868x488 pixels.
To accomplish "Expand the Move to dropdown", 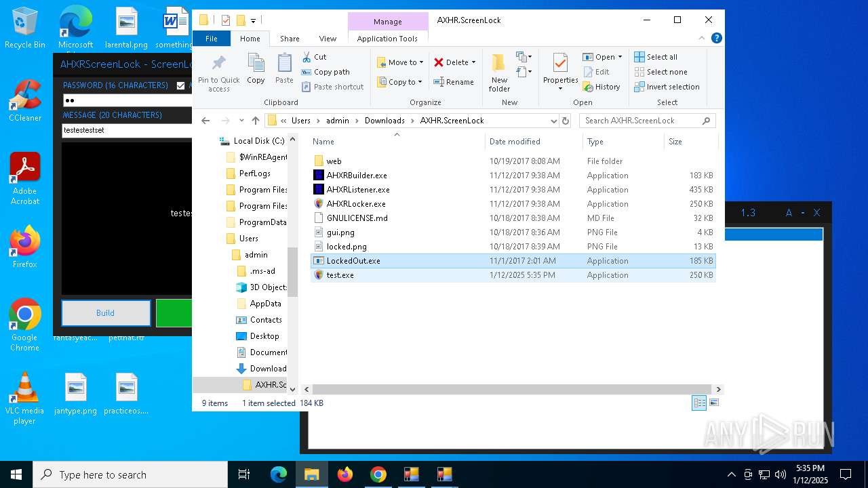I will 420,62.
